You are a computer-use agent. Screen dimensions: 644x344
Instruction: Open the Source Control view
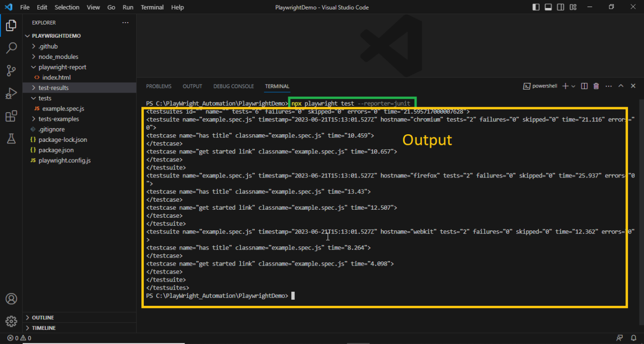(x=11, y=71)
